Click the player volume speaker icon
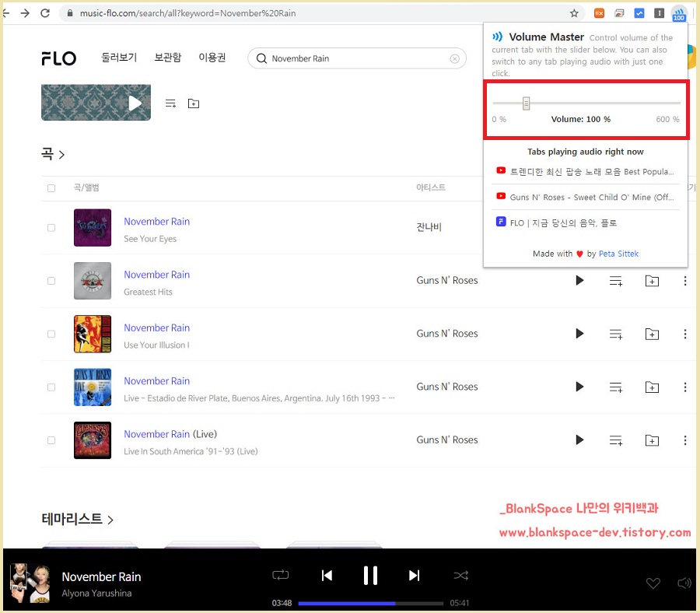 coord(684,583)
